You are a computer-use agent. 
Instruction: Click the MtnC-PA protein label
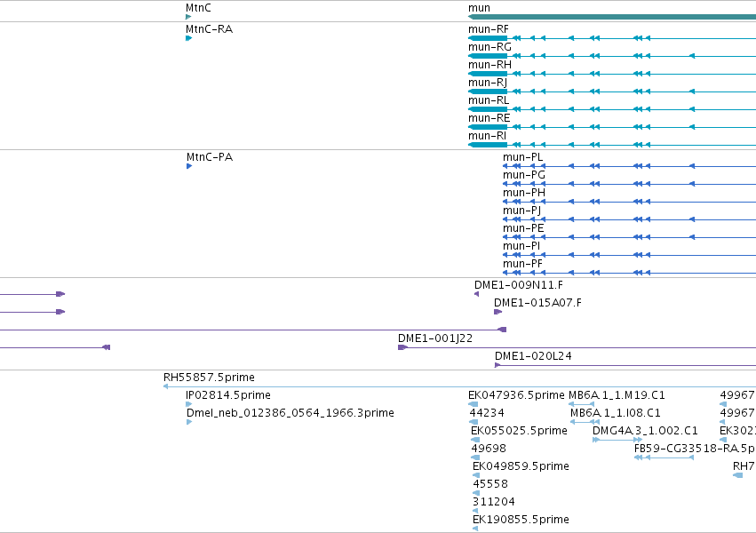click(x=210, y=157)
